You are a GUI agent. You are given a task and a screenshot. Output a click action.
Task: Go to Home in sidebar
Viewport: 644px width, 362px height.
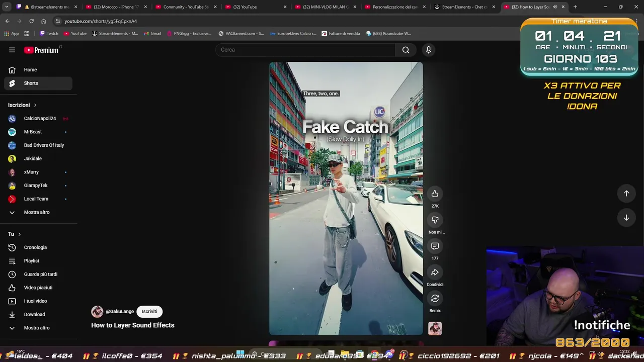(x=38, y=70)
